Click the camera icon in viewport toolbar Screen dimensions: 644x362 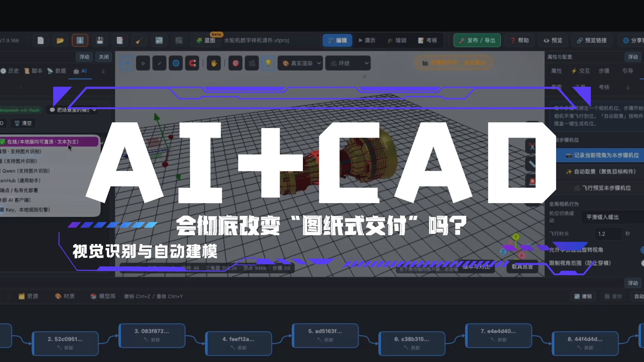point(252,63)
